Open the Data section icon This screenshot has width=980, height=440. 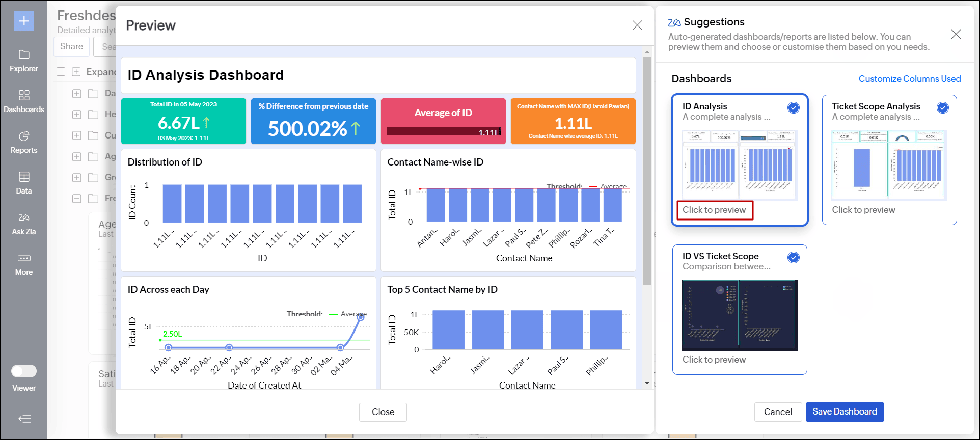pos(24,183)
